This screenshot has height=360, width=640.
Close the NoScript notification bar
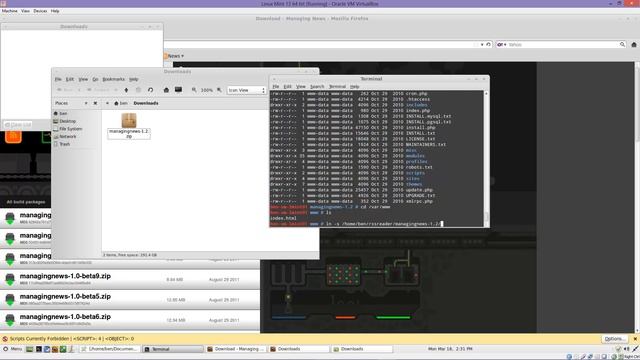(x=635, y=339)
